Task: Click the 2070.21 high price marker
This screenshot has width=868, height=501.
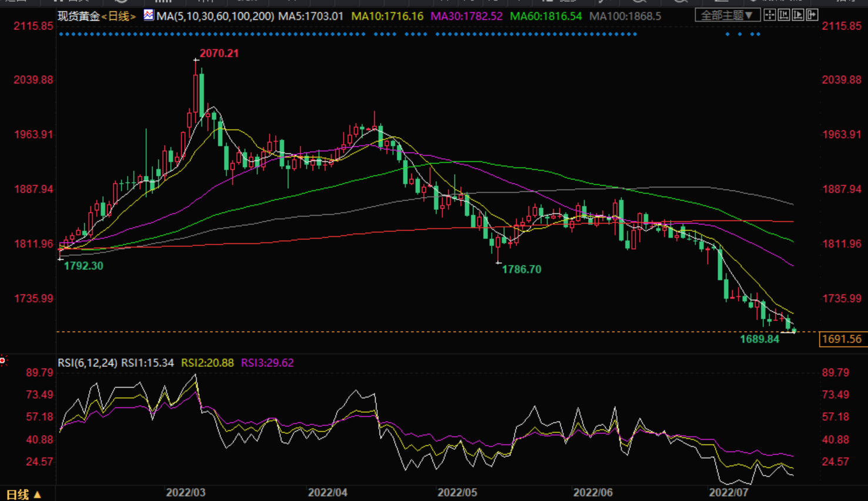Action: [219, 54]
